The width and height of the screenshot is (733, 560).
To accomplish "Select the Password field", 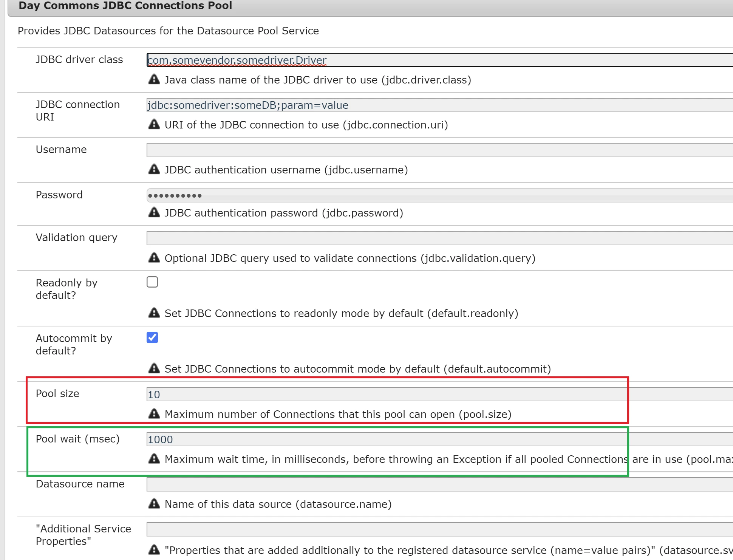I will click(438, 195).
